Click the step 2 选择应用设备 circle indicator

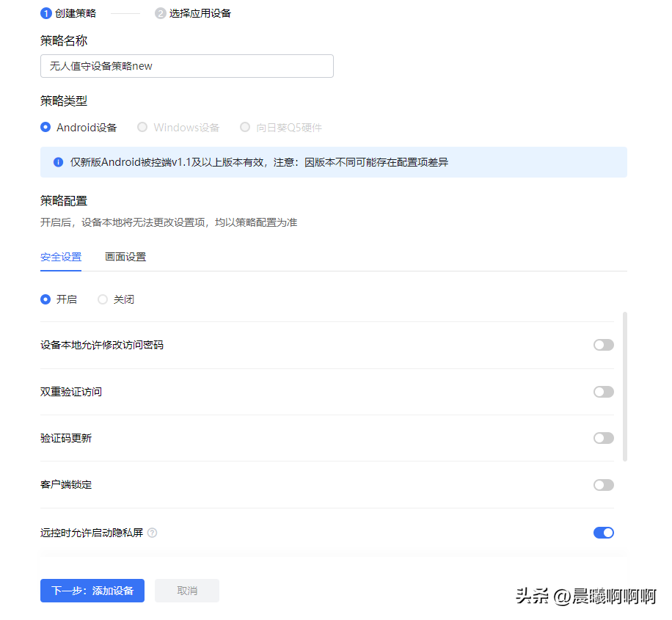(160, 12)
